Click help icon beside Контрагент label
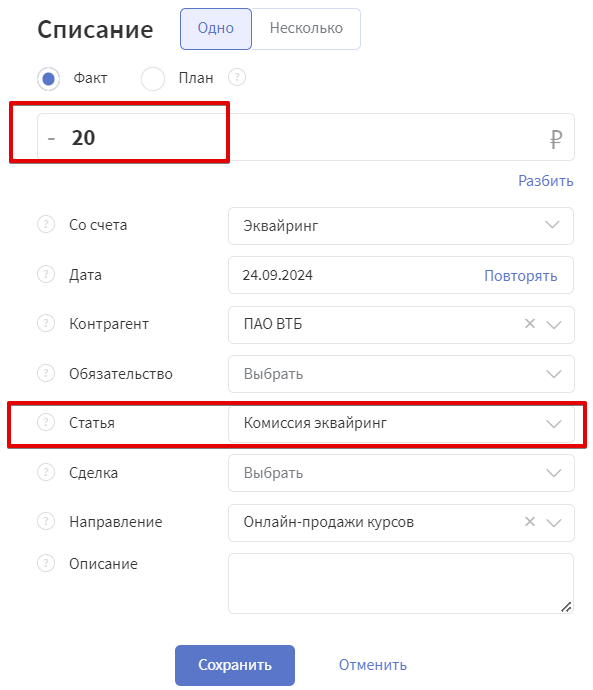593x690 pixels. [x=46, y=323]
